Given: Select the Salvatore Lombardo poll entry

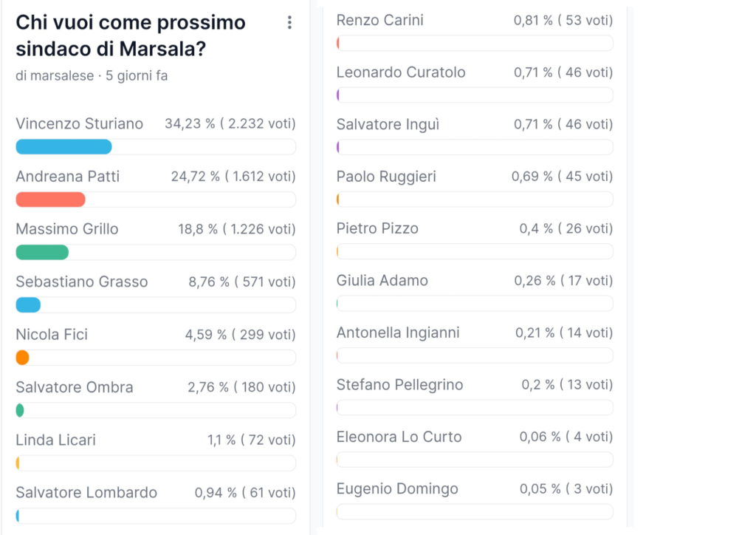Looking at the screenshot, I should [x=86, y=492].
